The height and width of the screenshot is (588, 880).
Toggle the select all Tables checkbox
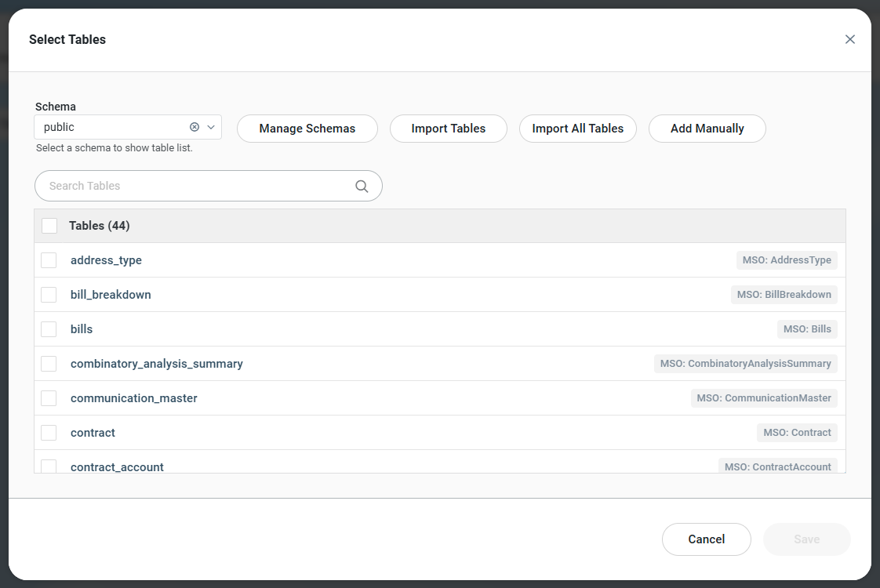[49, 226]
